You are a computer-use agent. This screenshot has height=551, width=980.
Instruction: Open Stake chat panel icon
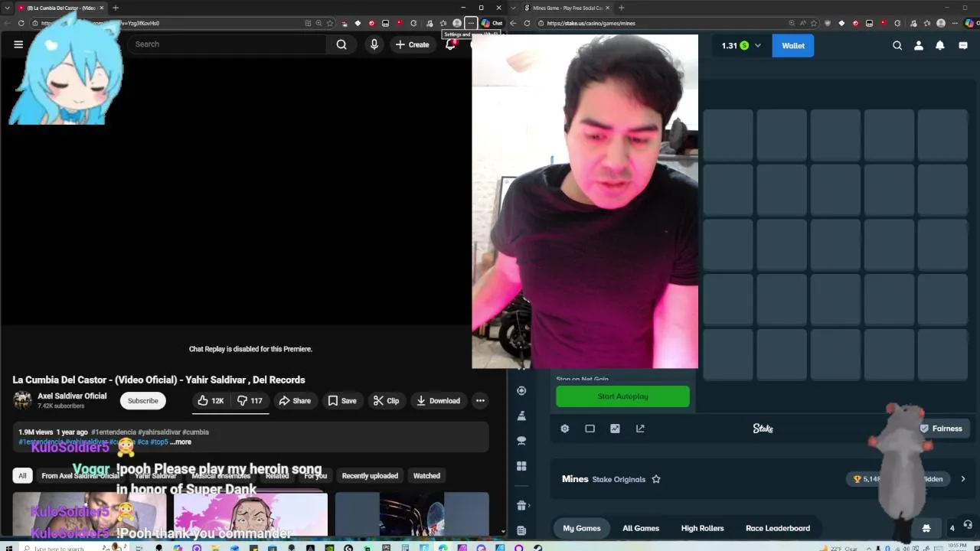click(963, 46)
